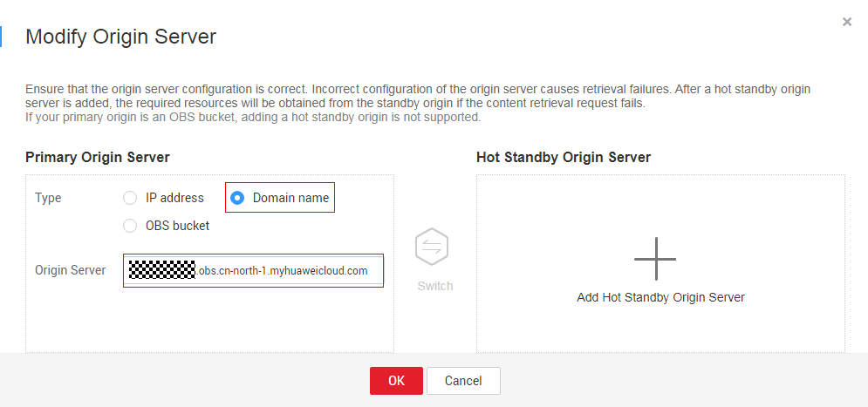Click the "Primary Origin Server" heading
This screenshot has width=868, height=407.
click(98, 158)
